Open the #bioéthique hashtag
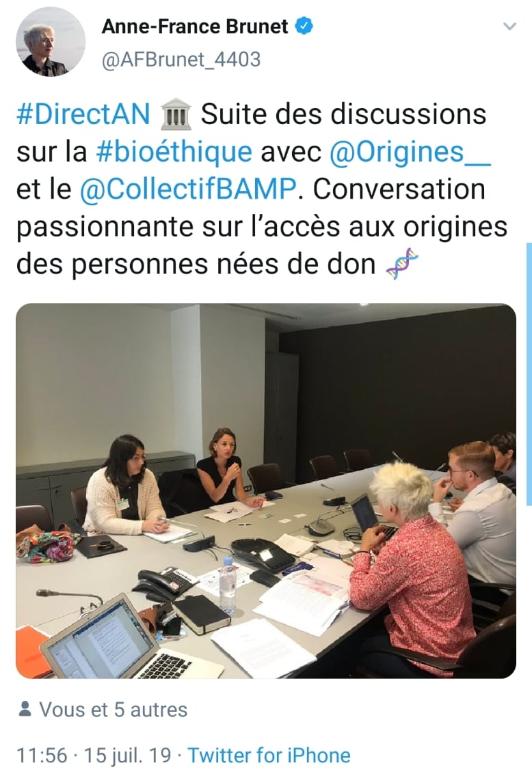 (x=174, y=151)
